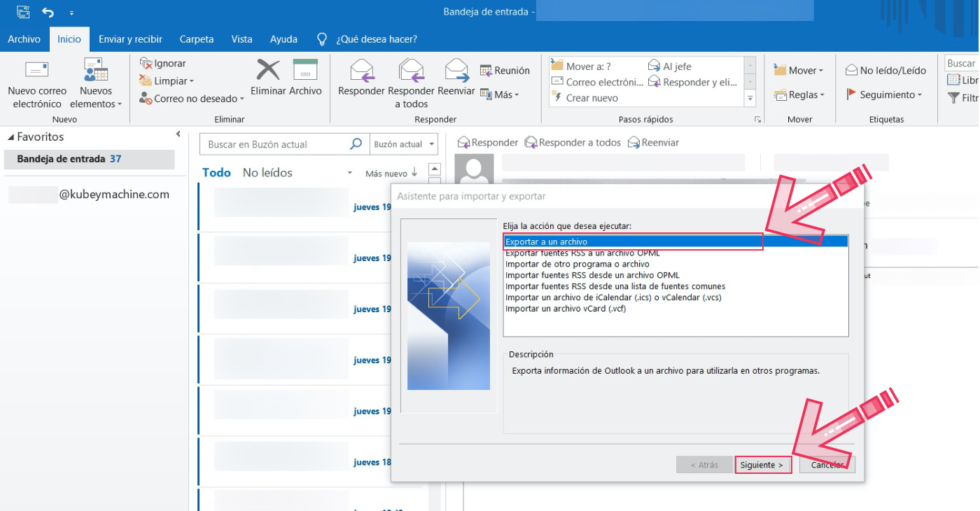
Task: Collapse the folder pane with arrow
Action: (x=178, y=134)
